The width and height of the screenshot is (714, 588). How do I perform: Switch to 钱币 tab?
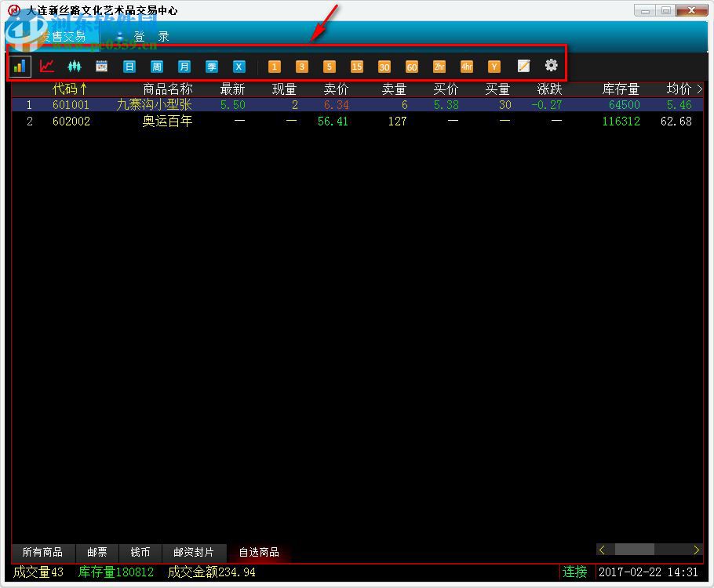[x=140, y=552]
